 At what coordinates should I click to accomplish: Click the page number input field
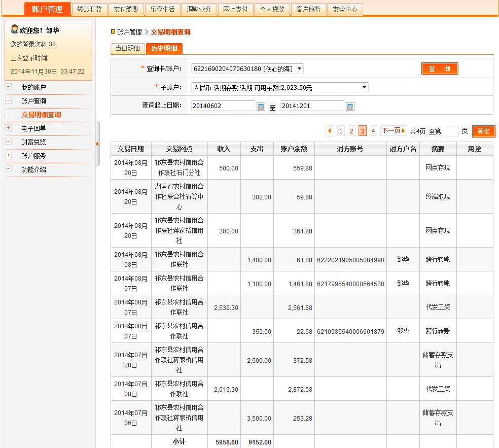451,131
